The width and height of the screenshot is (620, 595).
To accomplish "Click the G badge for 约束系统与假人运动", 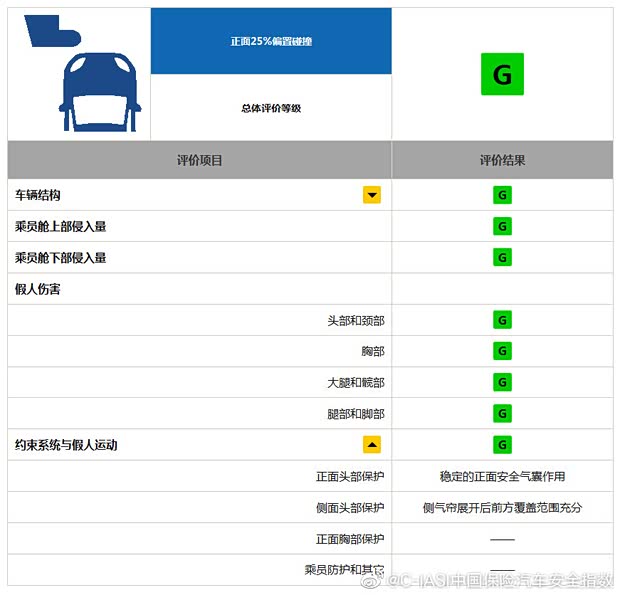I will [502, 444].
